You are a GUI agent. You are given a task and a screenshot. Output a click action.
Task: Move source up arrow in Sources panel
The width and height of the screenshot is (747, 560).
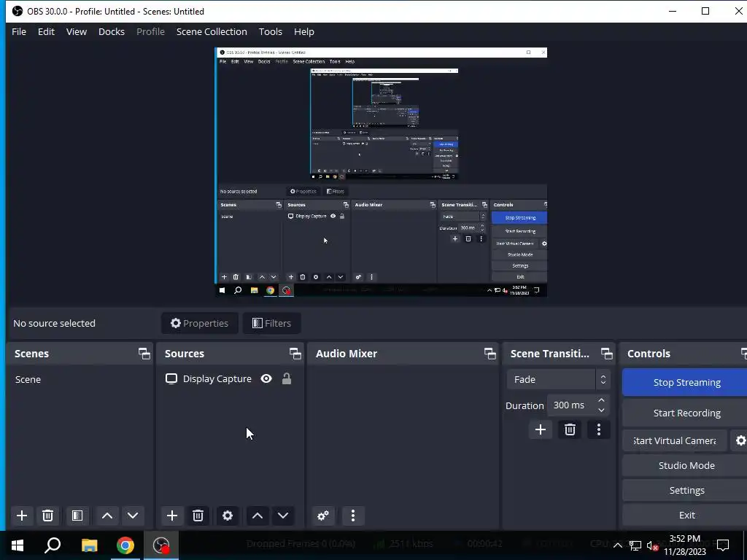point(258,516)
